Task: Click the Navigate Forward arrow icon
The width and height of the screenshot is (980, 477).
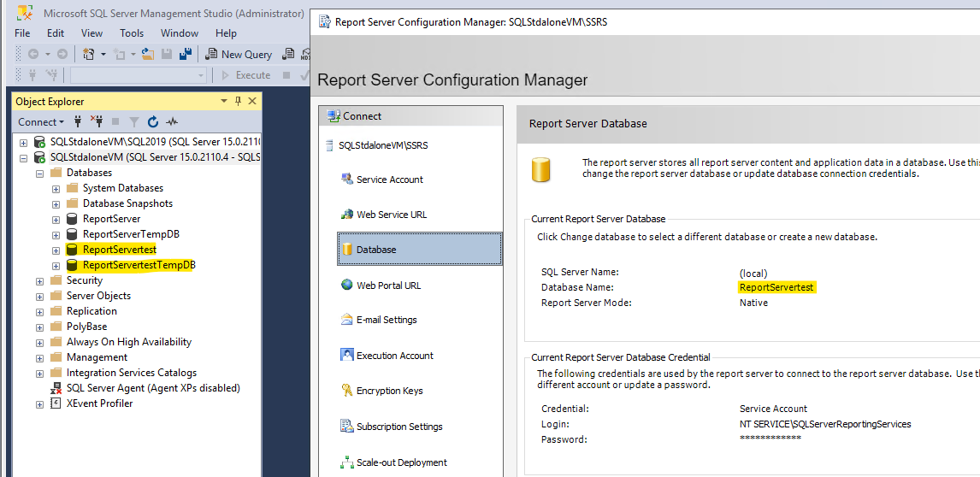Action: coord(62,55)
